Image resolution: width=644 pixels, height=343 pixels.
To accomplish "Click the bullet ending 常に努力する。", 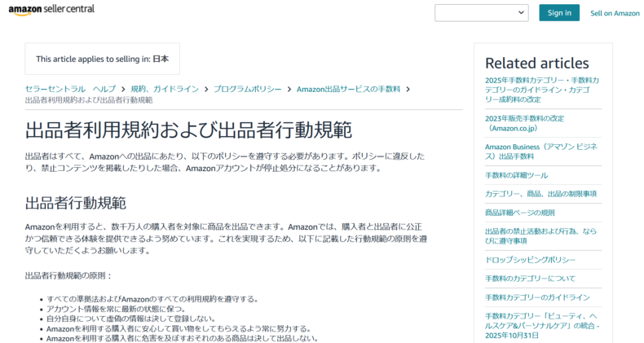I will [x=179, y=328].
